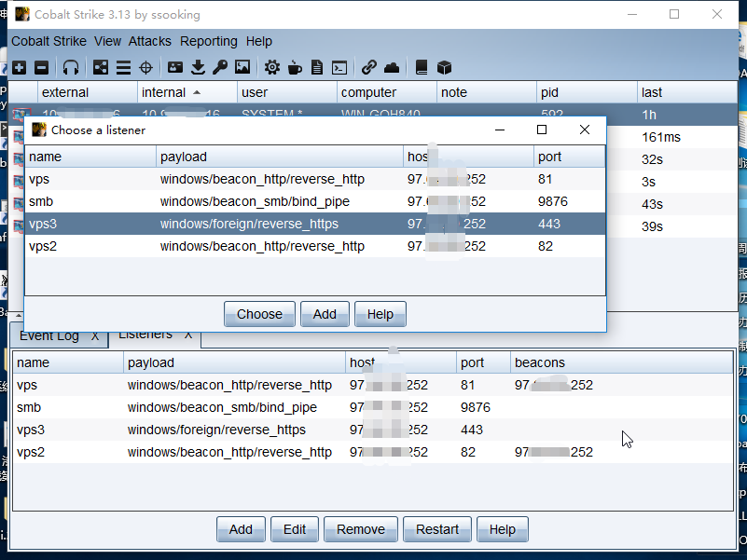This screenshot has width=747, height=560.
Task: Sort sessions by the pid column header
Action: [x=587, y=92]
